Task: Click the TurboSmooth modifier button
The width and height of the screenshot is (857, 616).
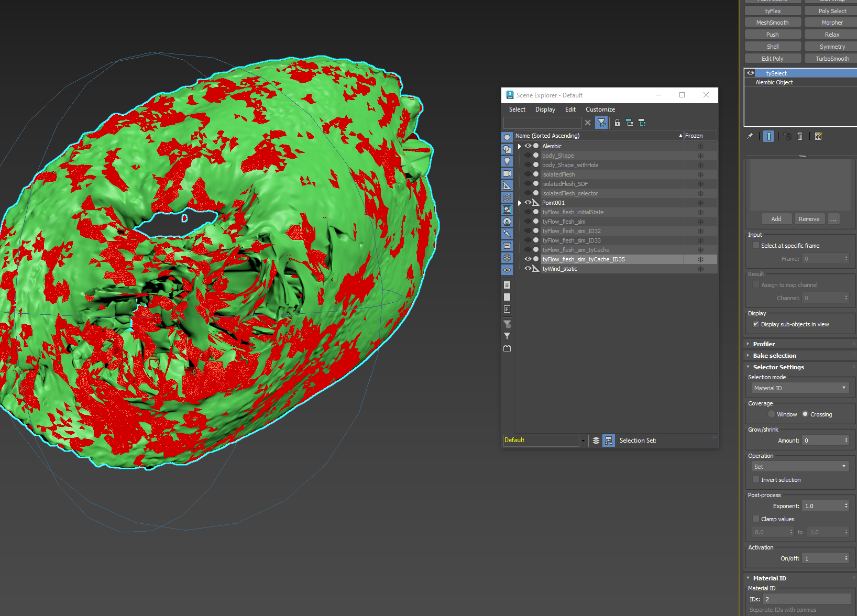Action: coord(832,59)
